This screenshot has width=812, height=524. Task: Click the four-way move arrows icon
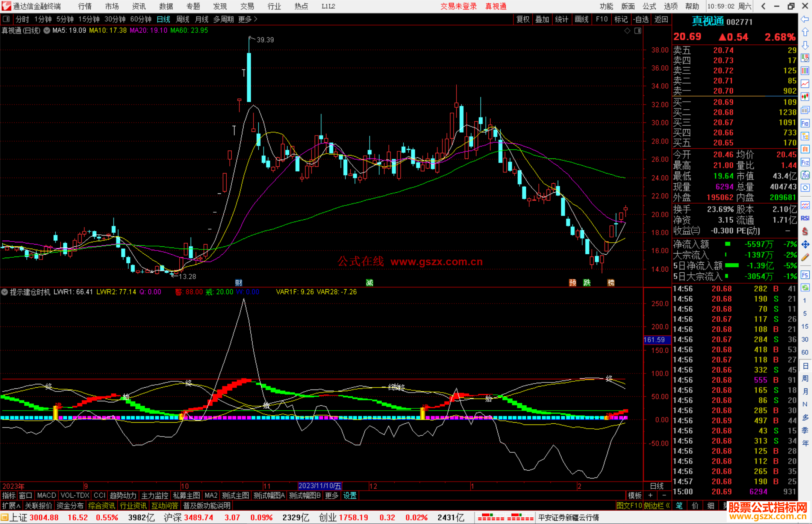tap(805, 245)
